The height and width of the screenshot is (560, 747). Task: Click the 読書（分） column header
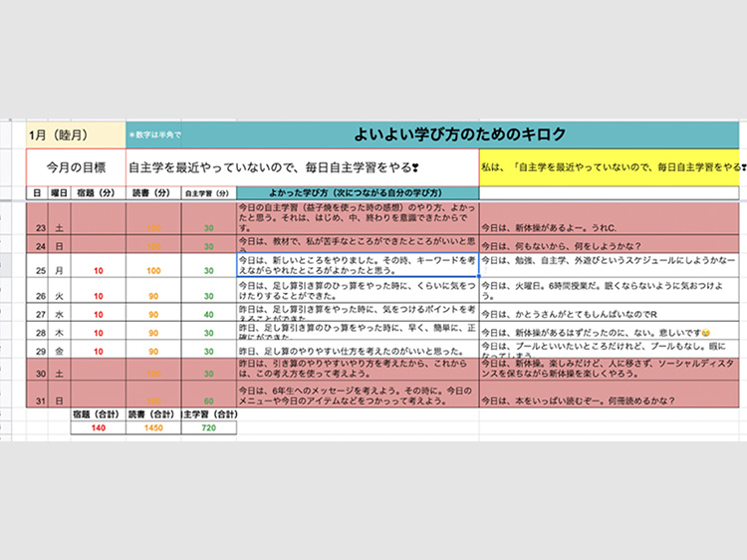tap(153, 193)
